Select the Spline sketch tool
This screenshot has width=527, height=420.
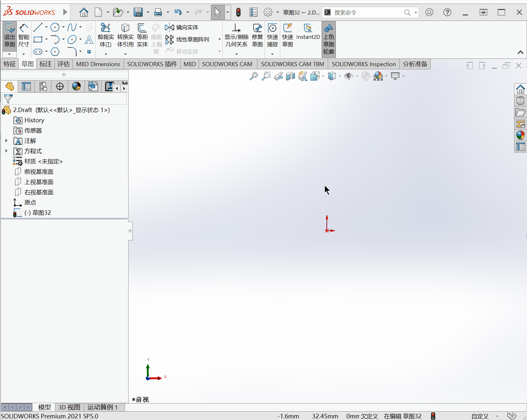pos(72,27)
